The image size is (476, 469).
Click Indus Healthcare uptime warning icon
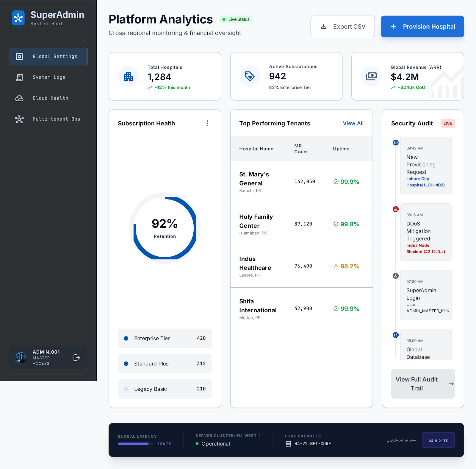(x=336, y=266)
